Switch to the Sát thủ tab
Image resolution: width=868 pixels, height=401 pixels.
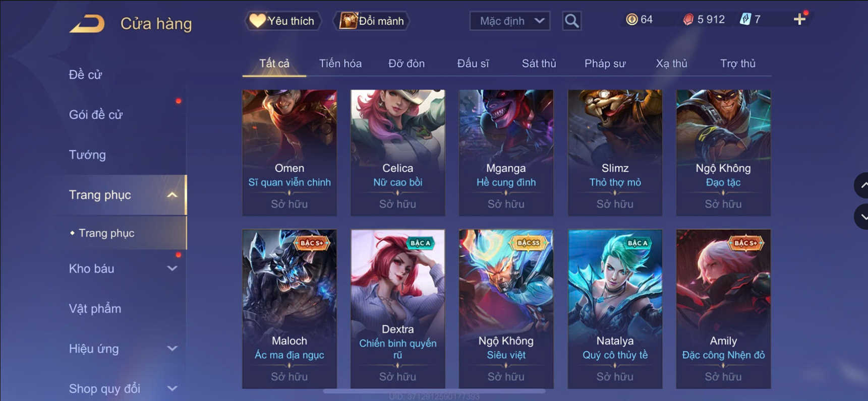[x=539, y=63]
